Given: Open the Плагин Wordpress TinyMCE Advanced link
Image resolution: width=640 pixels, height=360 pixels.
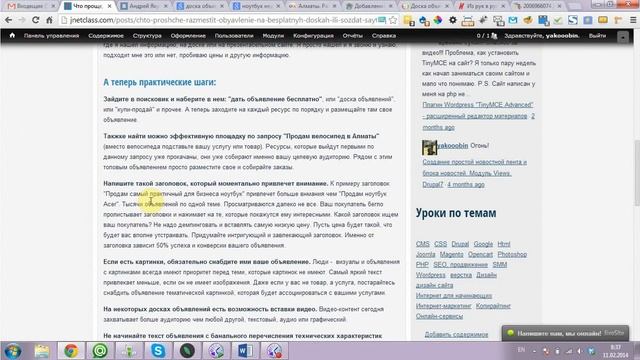Looking at the screenshot, I should (478, 111).
